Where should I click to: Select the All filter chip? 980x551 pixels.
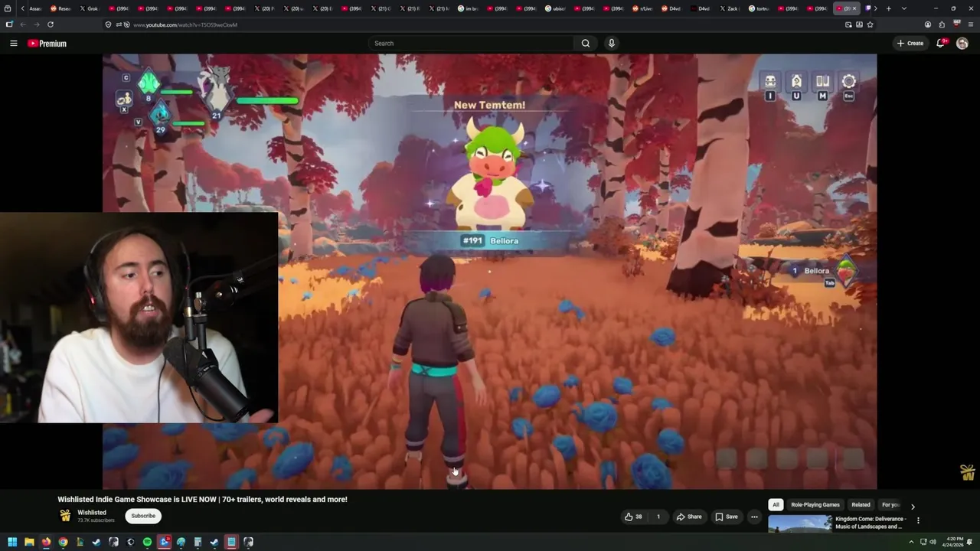pos(776,505)
